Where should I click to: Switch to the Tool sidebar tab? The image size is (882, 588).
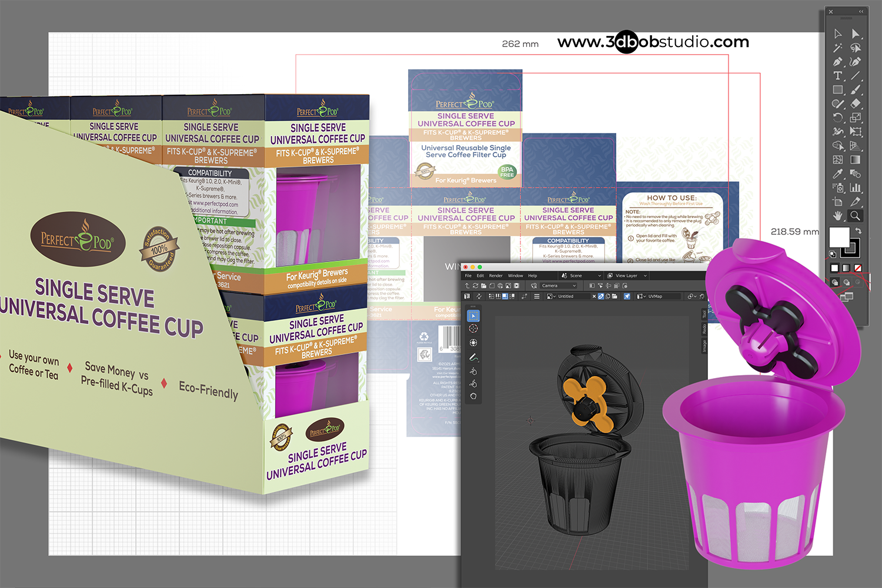click(x=704, y=315)
